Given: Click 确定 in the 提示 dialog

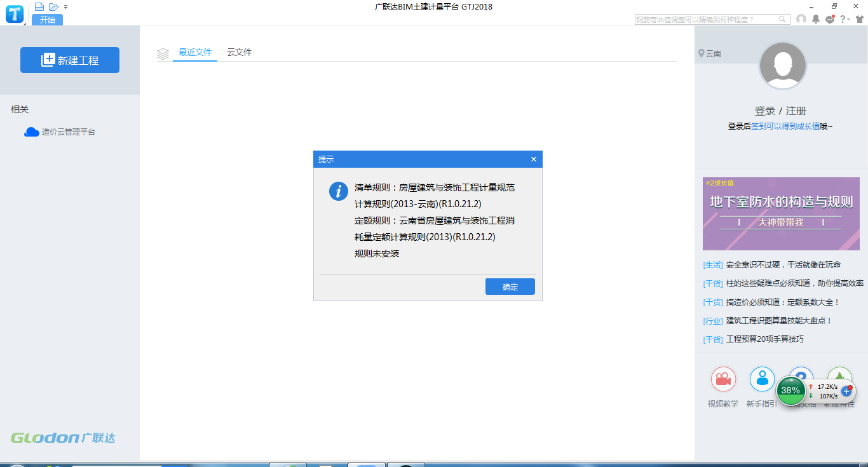Looking at the screenshot, I should 510,287.
